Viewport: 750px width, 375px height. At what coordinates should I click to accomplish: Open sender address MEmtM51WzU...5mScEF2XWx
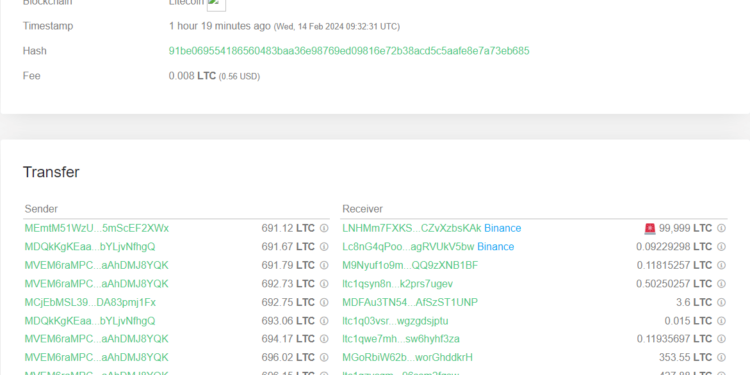[x=97, y=228]
